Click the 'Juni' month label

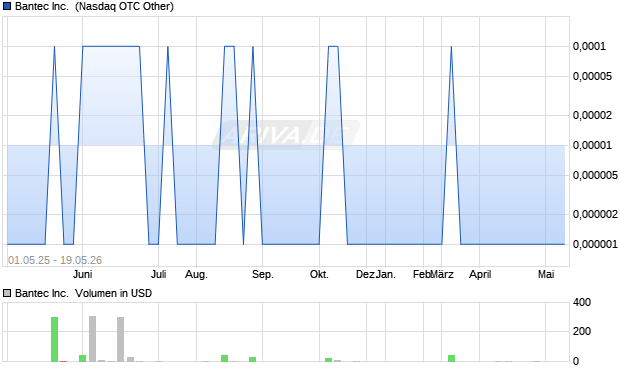(x=83, y=274)
